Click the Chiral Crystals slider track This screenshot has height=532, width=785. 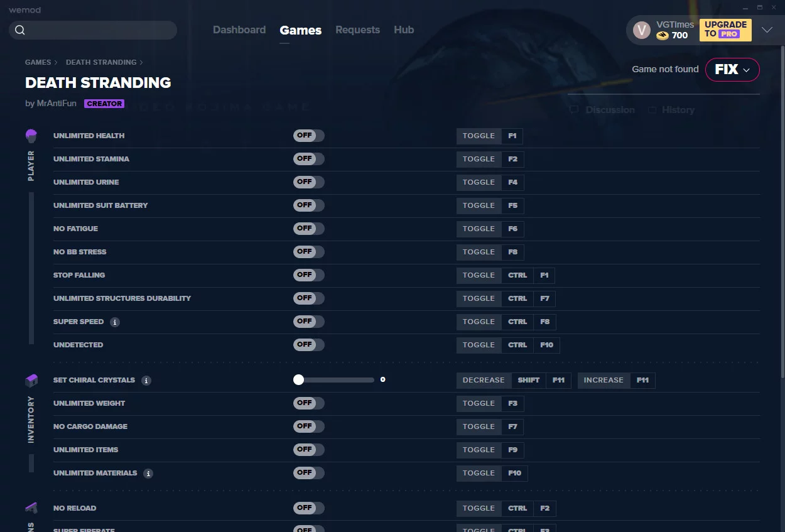point(334,380)
